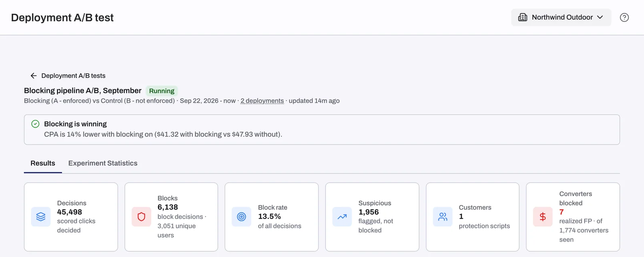Click the Sep 22, 2026 - now date range
The image size is (644, 257).
click(x=208, y=101)
